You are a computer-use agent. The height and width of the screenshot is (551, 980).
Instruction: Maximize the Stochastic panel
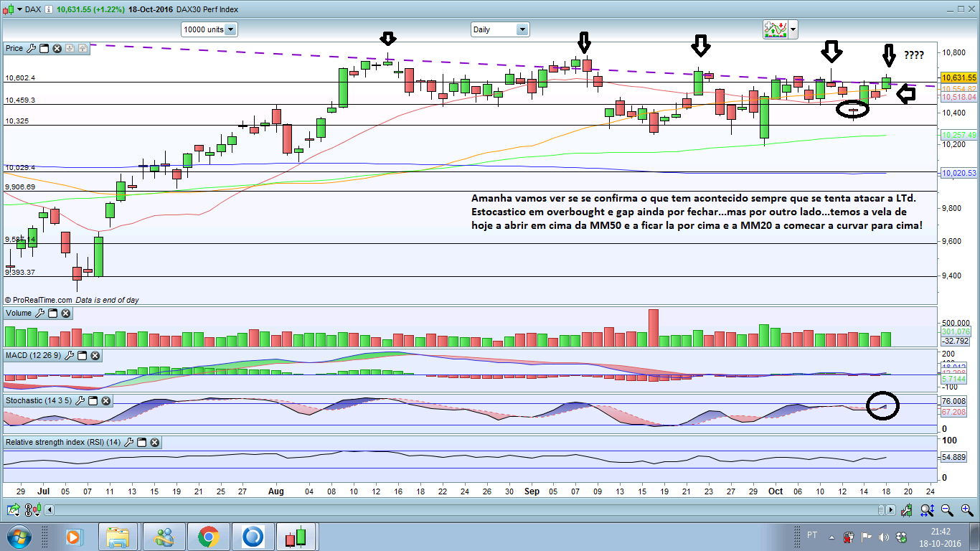tap(93, 400)
